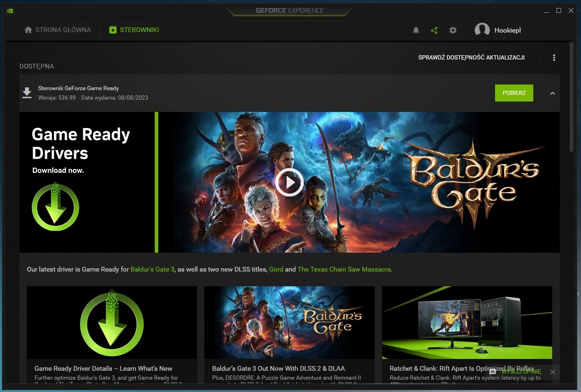Click the NVIDIA logo in the title bar

[x=9, y=10]
